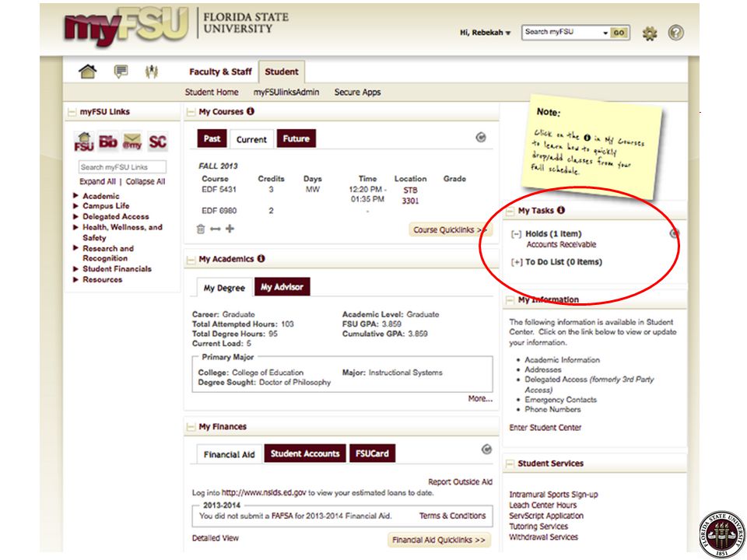Select the Student Accounts tab
The image size is (747, 560).
pos(305,453)
